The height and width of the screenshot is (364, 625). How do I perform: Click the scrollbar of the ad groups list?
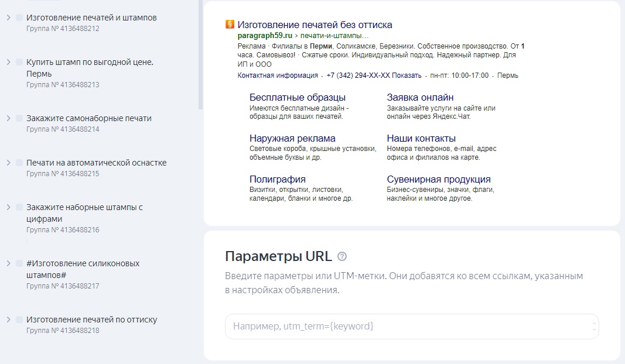point(200,53)
